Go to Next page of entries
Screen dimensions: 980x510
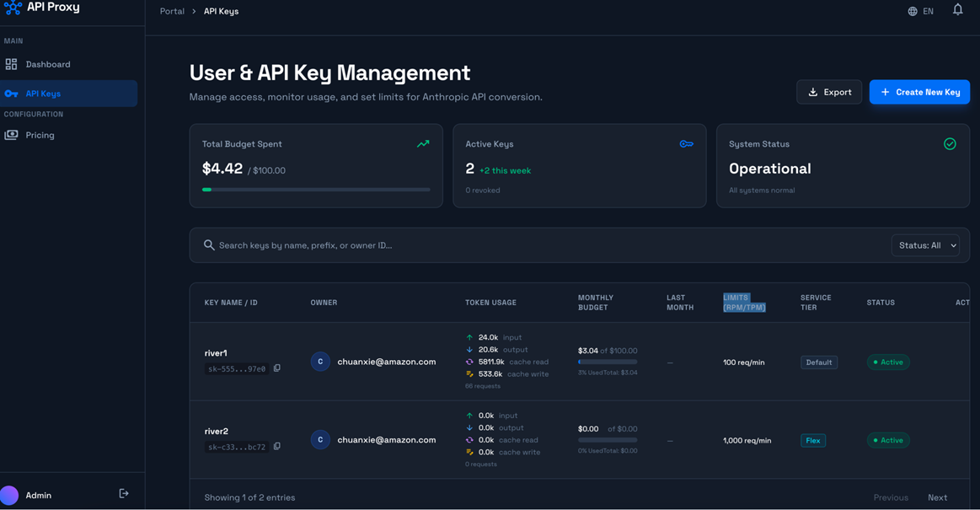pyautogui.click(x=937, y=497)
